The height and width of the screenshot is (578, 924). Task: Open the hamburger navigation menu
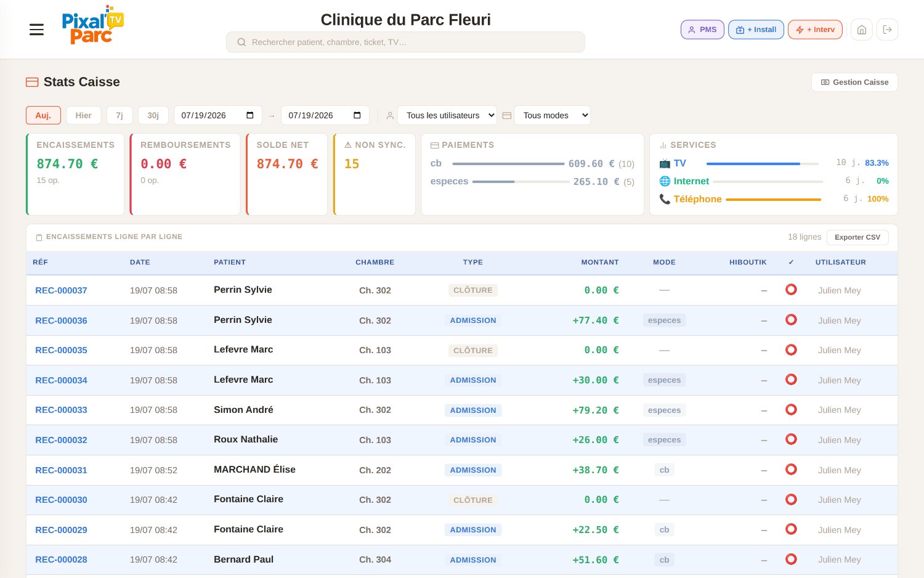pos(36,30)
